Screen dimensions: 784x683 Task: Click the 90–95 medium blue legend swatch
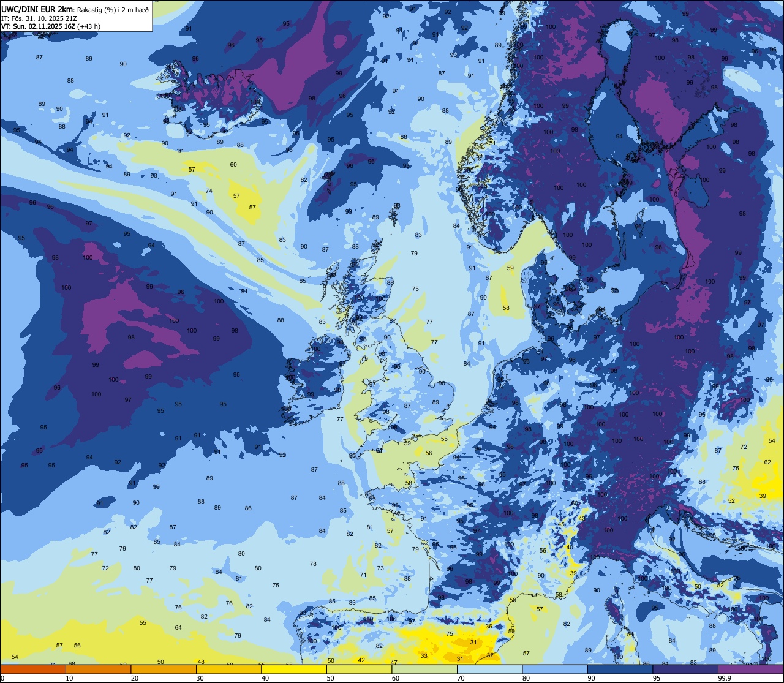pyautogui.click(x=620, y=670)
